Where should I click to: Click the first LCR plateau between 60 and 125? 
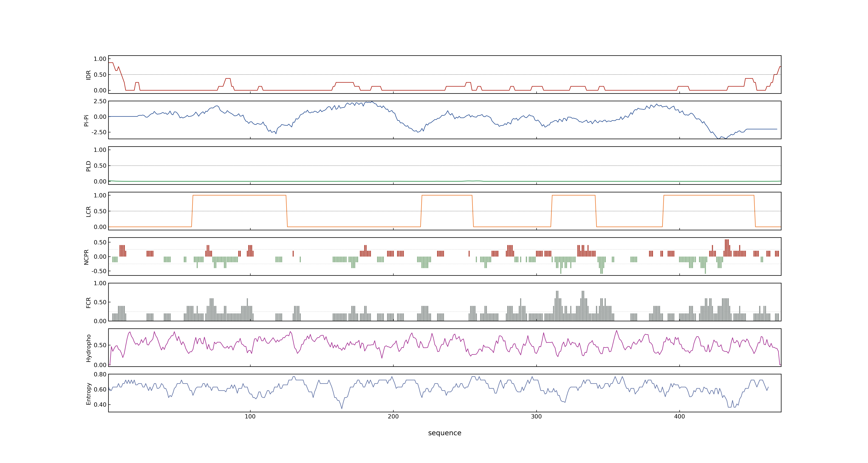239,195
